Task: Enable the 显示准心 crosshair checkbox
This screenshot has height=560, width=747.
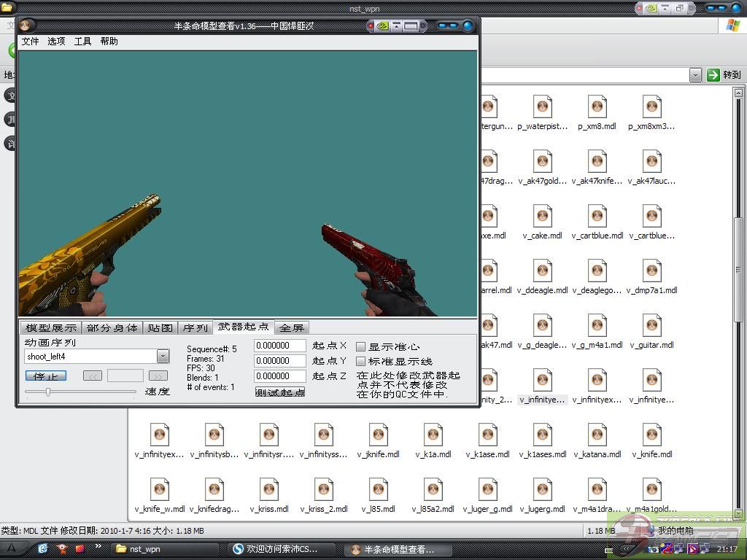Action: (360, 347)
